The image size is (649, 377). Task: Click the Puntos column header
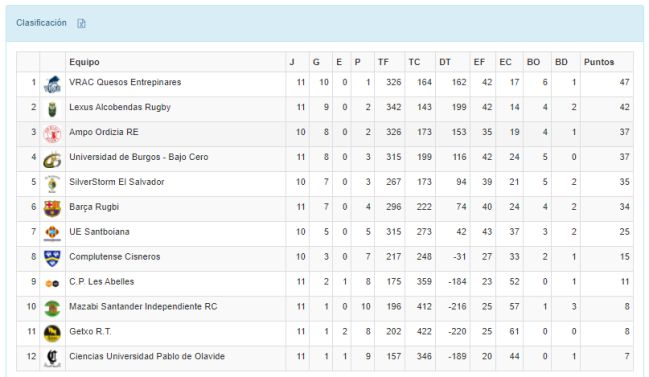[599, 62]
